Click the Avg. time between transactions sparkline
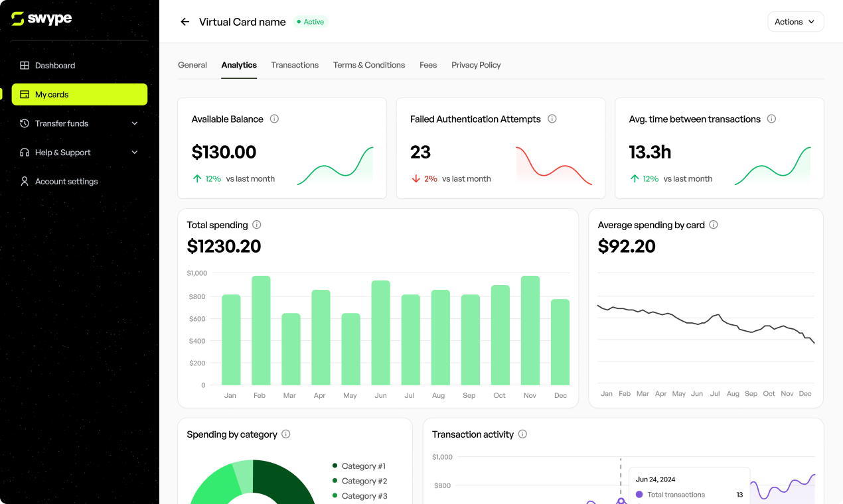843x504 pixels. point(773,166)
